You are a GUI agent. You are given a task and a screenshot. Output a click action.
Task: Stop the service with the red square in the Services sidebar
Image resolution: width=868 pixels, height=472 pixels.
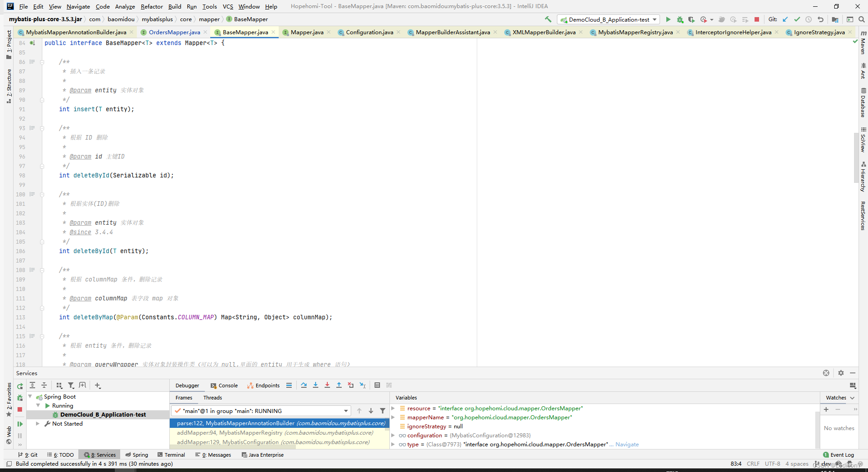point(20,409)
